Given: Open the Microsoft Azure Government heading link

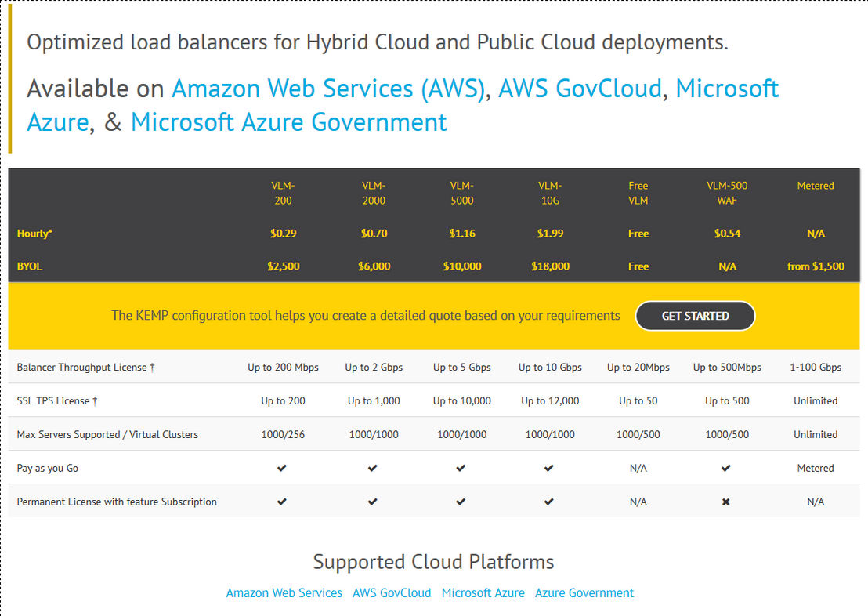Looking at the screenshot, I should [288, 122].
